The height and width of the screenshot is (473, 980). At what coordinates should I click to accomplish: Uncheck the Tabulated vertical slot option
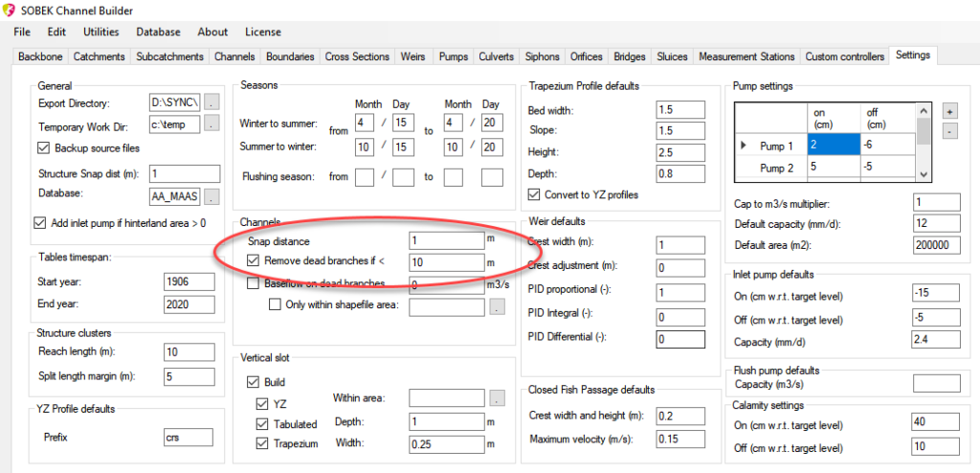[x=262, y=424]
